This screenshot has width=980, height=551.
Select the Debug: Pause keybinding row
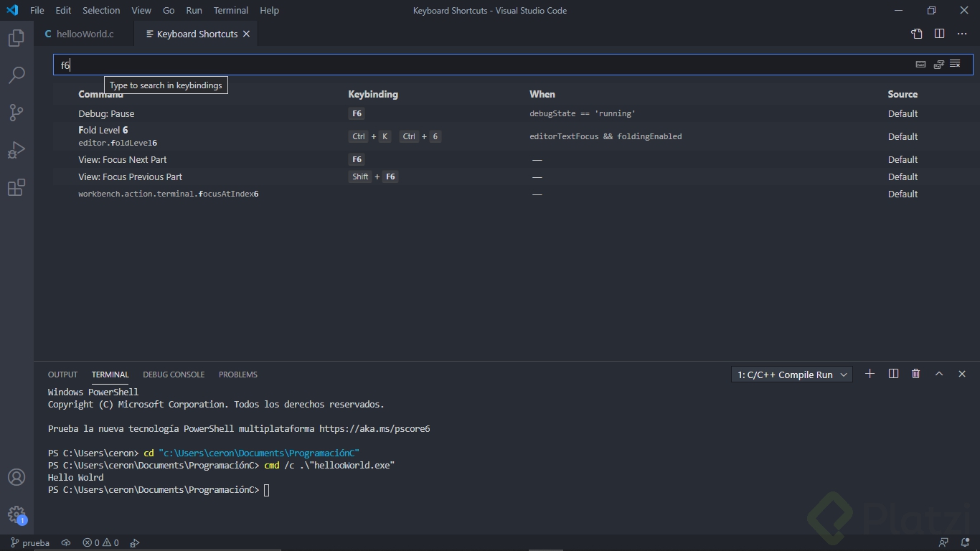(513, 113)
